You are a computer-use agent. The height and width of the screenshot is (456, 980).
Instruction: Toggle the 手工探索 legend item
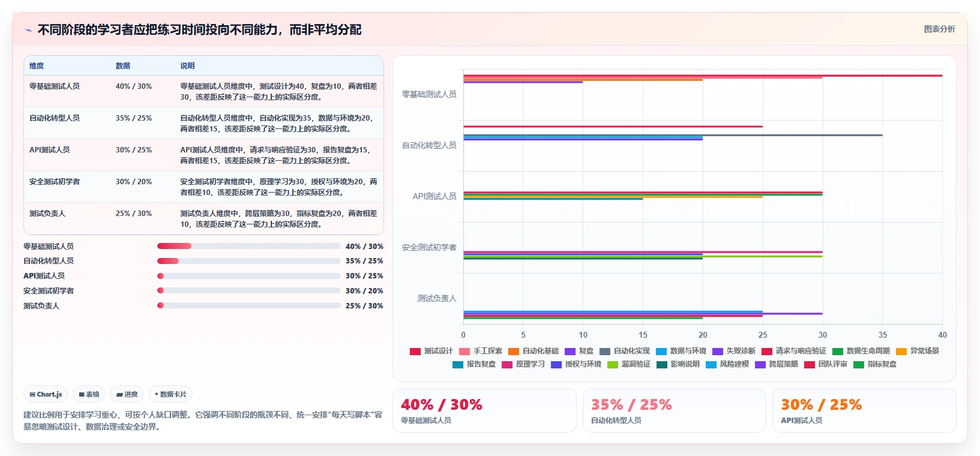coord(480,351)
